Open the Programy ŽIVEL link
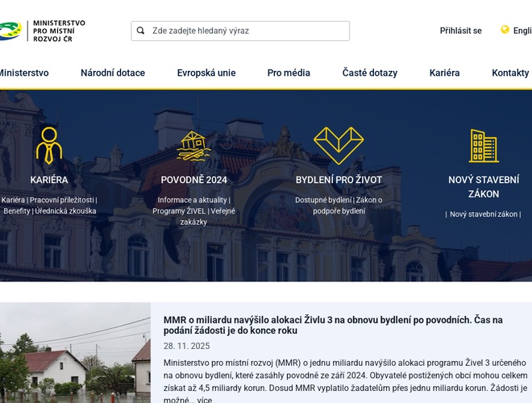This screenshot has height=403, width=532. click(179, 211)
